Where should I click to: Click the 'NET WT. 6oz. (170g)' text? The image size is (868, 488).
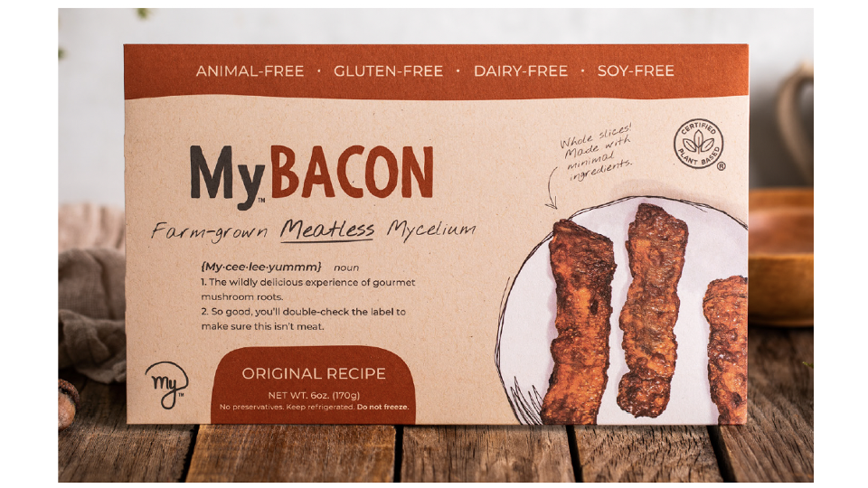[x=314, y=395]
